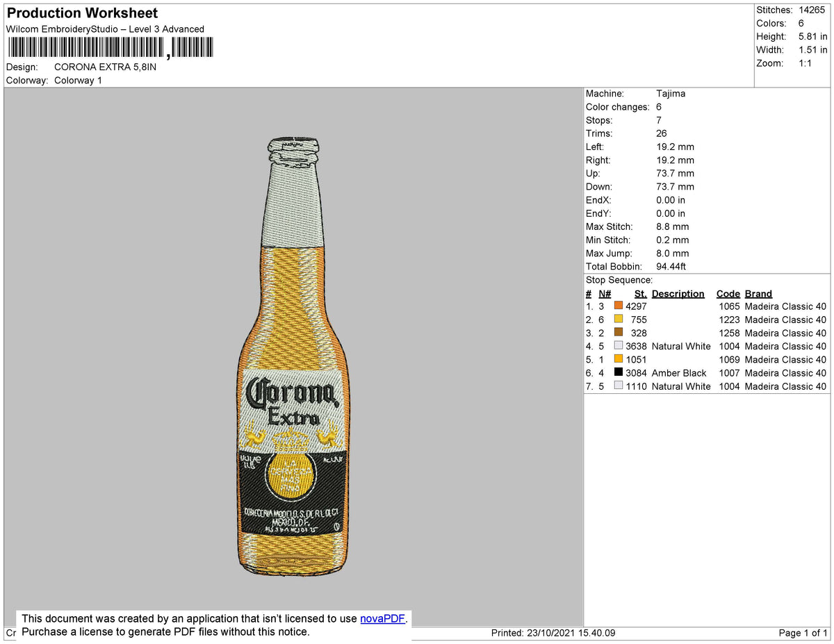Click the Colorway 1 label
The image size is (834, 644).
point(78,80)
